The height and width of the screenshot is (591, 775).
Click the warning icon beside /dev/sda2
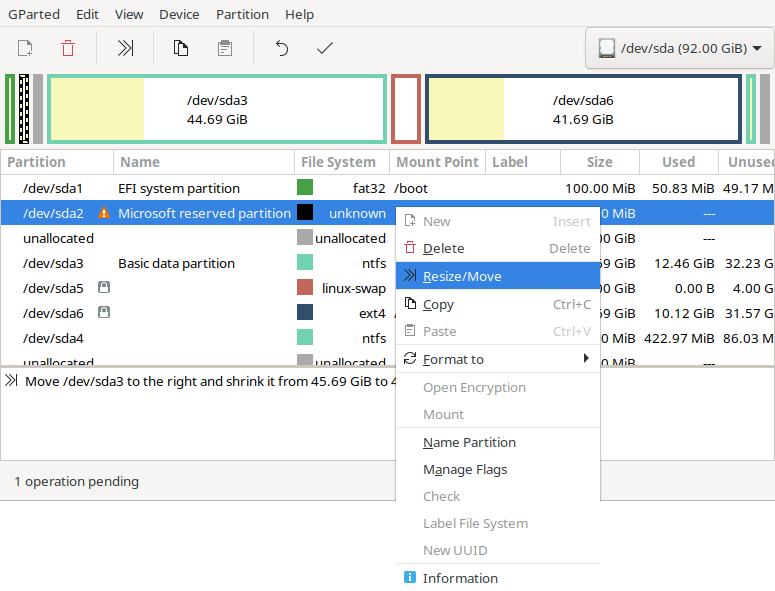[103, 213]
